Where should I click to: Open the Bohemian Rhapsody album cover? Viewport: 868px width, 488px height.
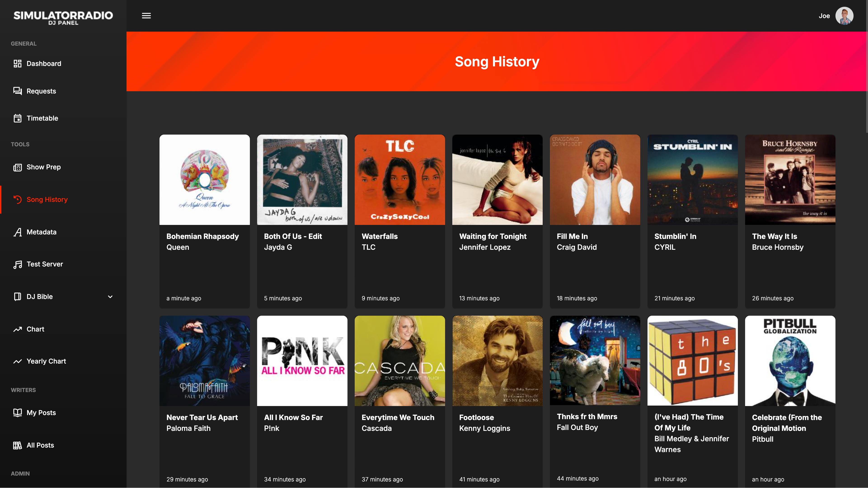(x=204, y=180)
